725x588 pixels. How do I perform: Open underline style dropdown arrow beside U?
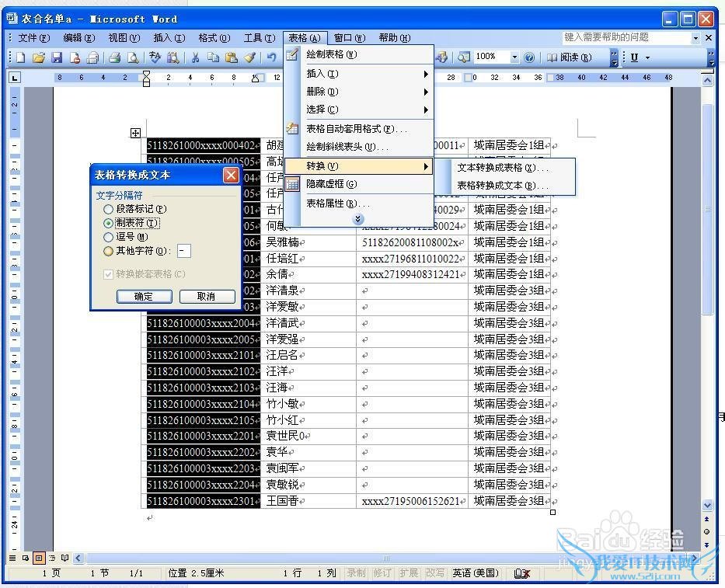point(648,57)
